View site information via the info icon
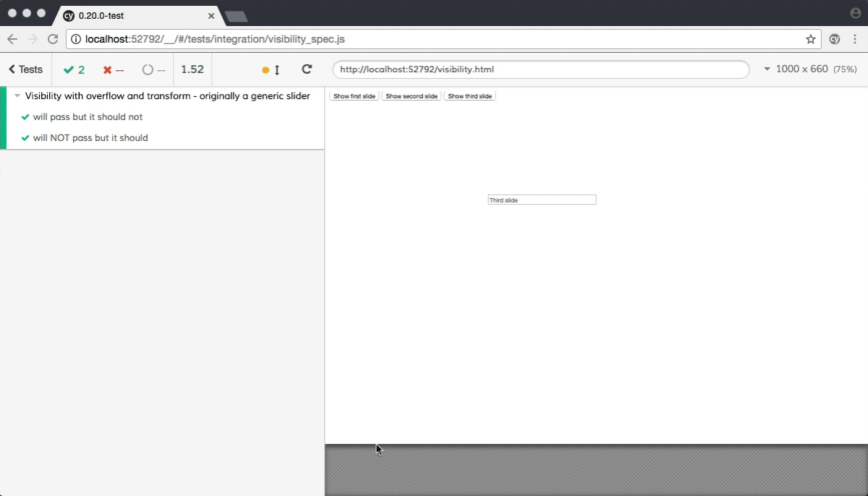The height and width of the screenshot is (496, 868). (76, 39)
